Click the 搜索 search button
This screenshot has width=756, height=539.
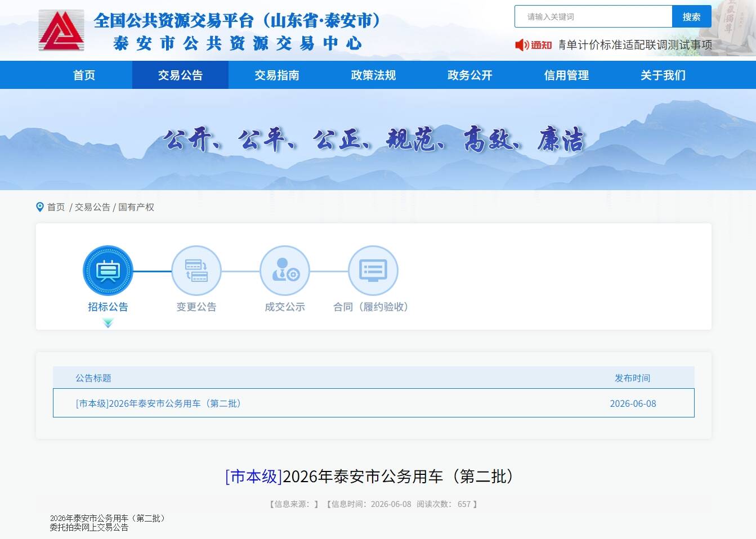(692, 17)
